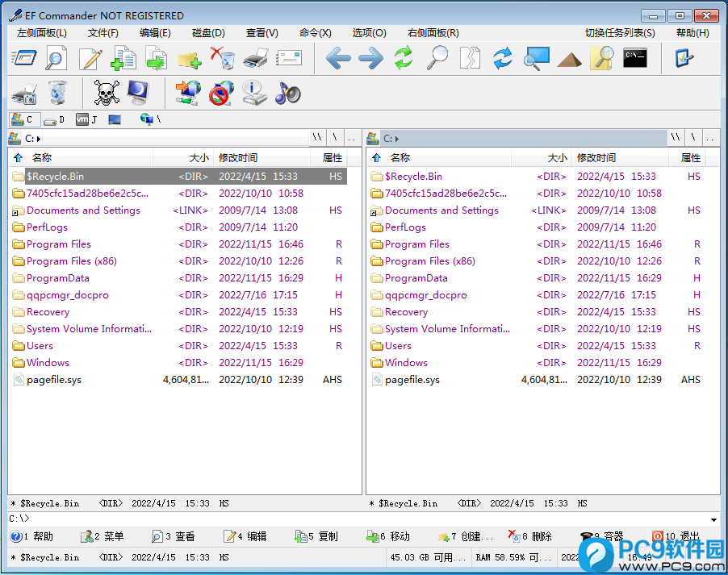Open the command line history dropdown

pyautogui.click(x=713, y=519)
